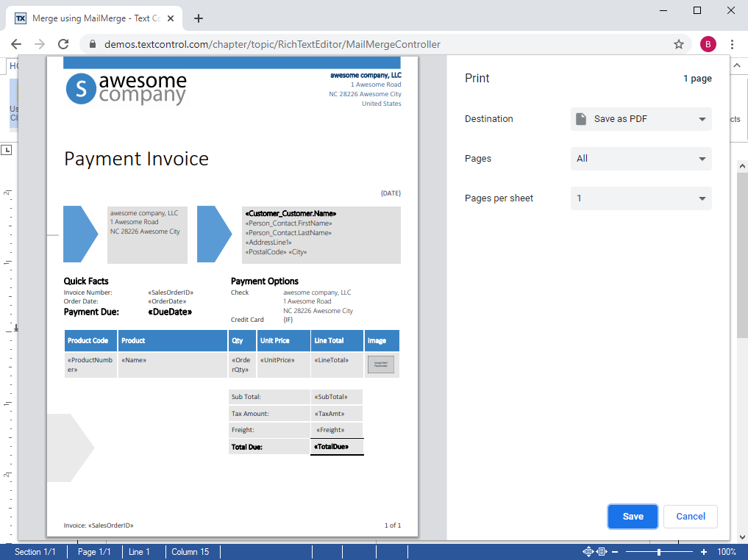Open the Pages per sheet dropdown

coord(641,198)
